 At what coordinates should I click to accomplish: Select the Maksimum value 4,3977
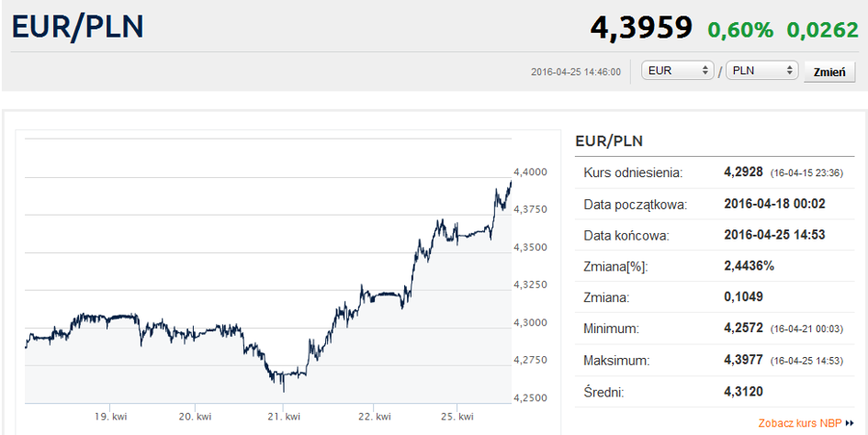(744, 361)
